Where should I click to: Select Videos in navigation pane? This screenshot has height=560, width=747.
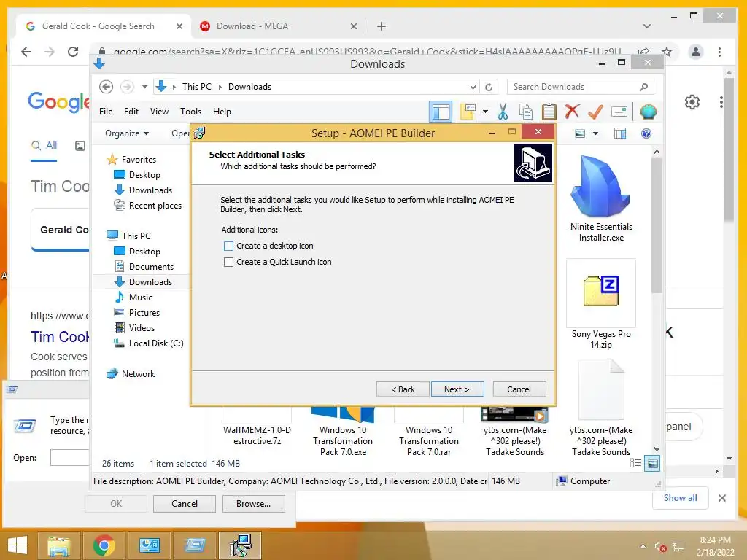[142, 328]
